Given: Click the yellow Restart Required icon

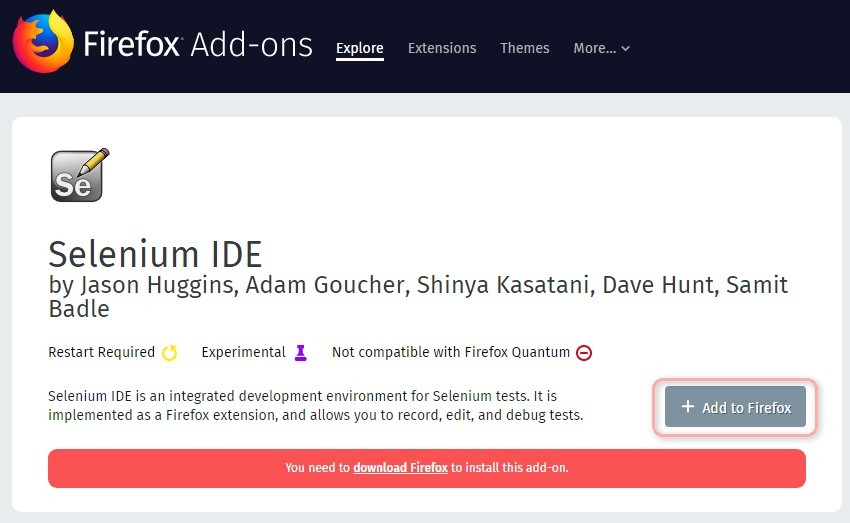Looking at the screenshot, I should [170, 353].
